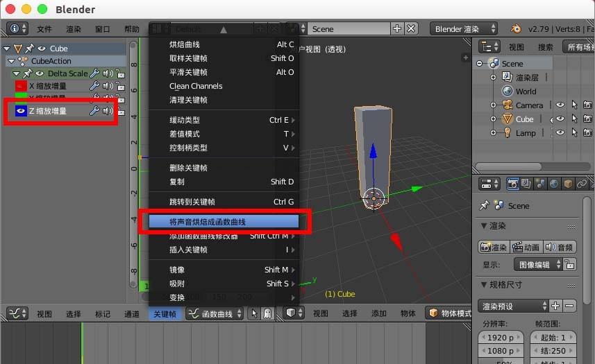Toggle visibility of Z 缩放增量 channel
Viewport: 595px width, 364px height.
click(x=21, y=111)
